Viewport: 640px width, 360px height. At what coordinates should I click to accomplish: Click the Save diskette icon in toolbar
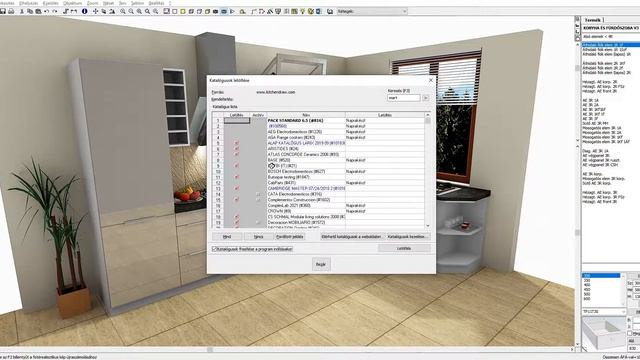3,11
